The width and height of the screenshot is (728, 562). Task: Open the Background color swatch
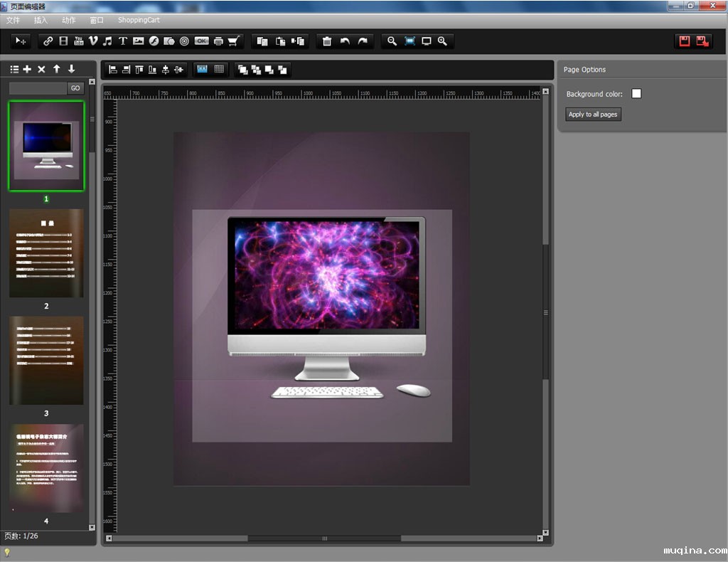pyautogui.click(x=636, y=94)
